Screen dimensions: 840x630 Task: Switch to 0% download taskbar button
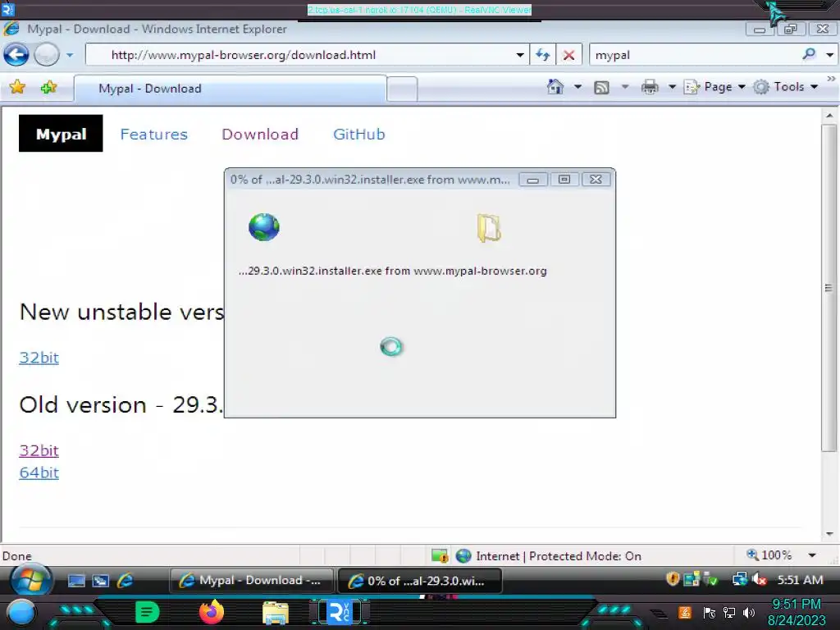tap(420, 581)
